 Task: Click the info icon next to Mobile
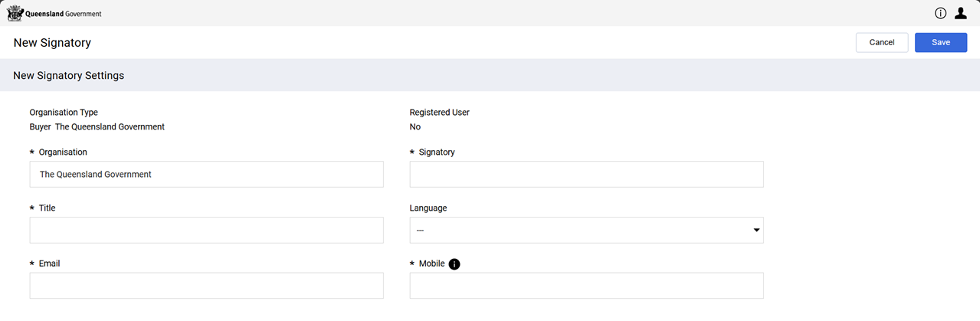click(x=454, y=264)
